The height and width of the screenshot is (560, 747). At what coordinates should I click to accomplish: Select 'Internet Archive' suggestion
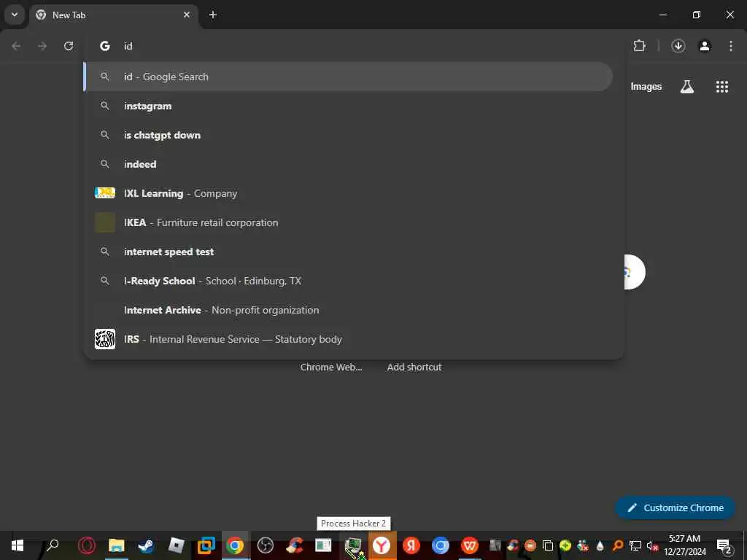tap(349, 310)
